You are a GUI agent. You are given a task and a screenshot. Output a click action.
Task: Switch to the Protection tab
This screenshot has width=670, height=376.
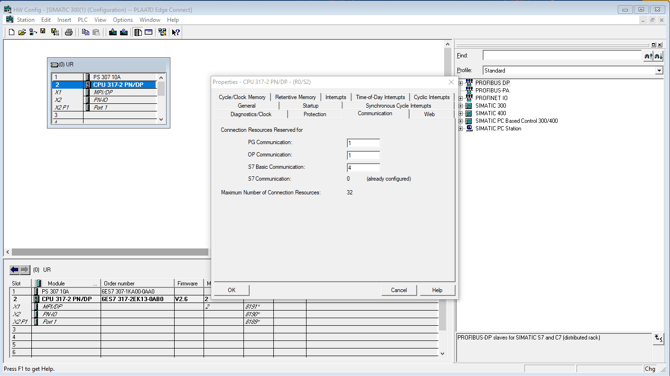315,114
